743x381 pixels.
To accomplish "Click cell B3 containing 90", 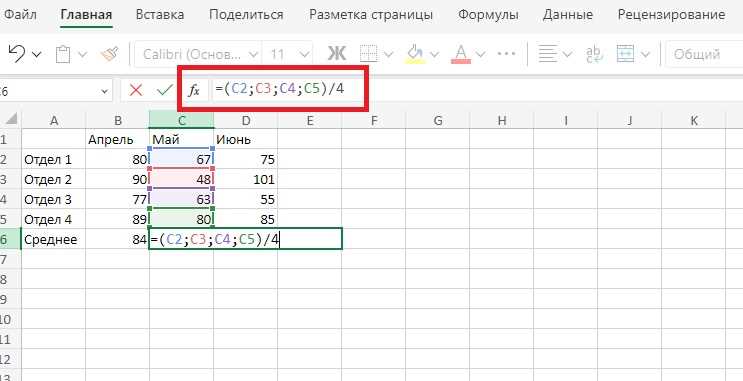I will [118, 180].
